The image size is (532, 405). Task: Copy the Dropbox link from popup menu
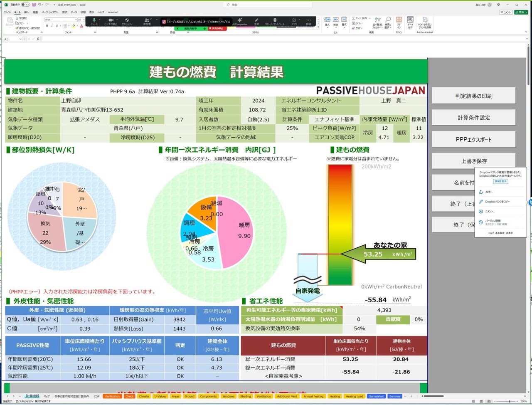coord(497,202)
